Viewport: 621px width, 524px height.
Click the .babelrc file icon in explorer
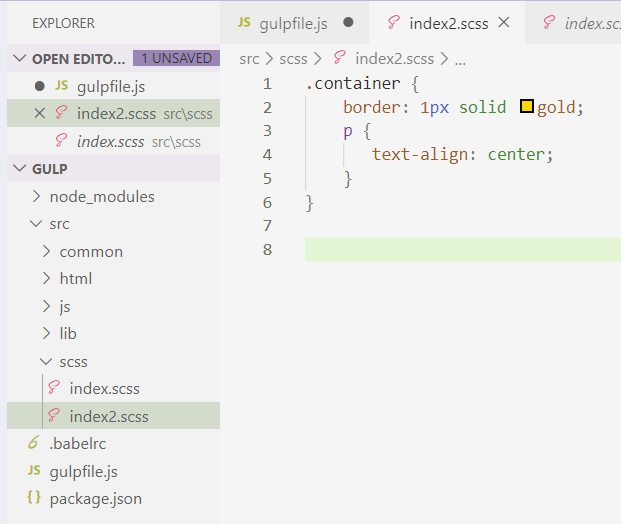[33, 444]
